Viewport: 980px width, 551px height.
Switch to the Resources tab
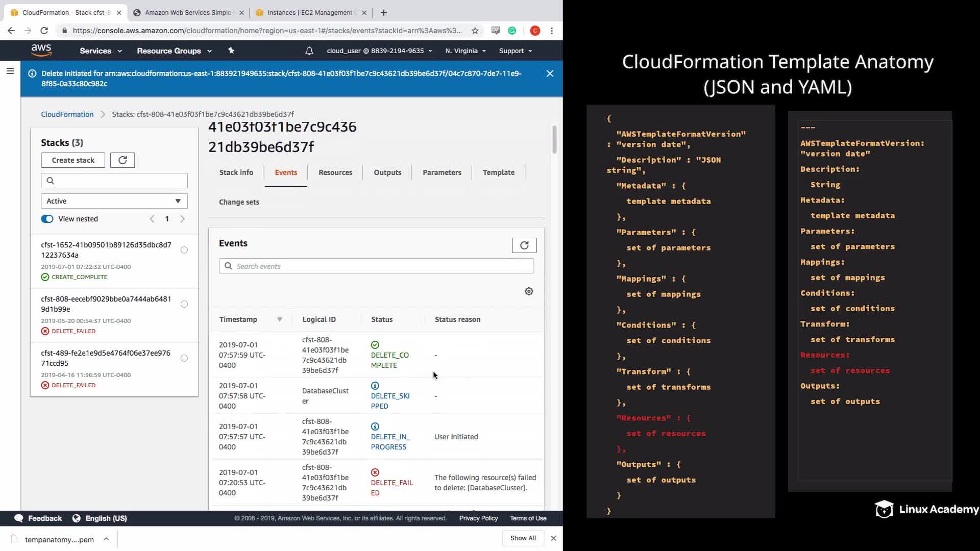point(335,172)
